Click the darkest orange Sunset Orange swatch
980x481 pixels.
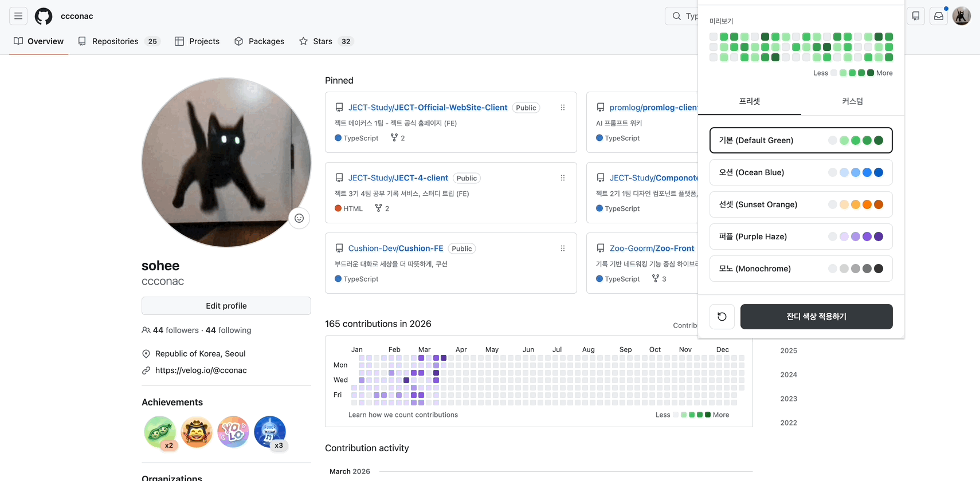tap(879, 204)
